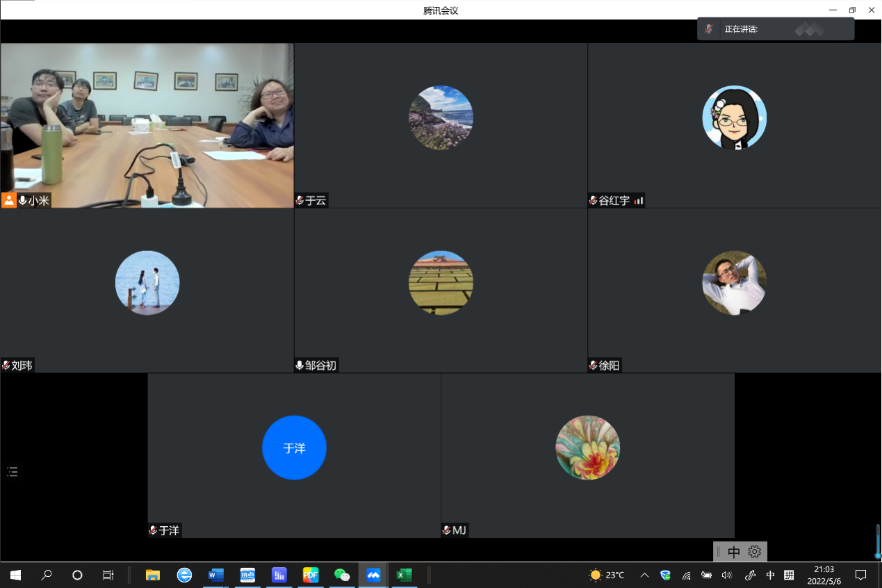Click the muted microphone icon next to 于云

point(300,200)
